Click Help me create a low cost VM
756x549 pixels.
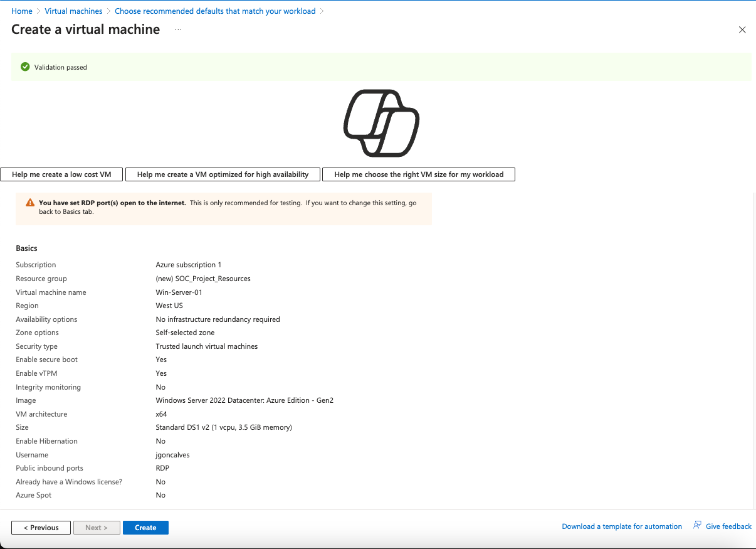coord(61,174)
